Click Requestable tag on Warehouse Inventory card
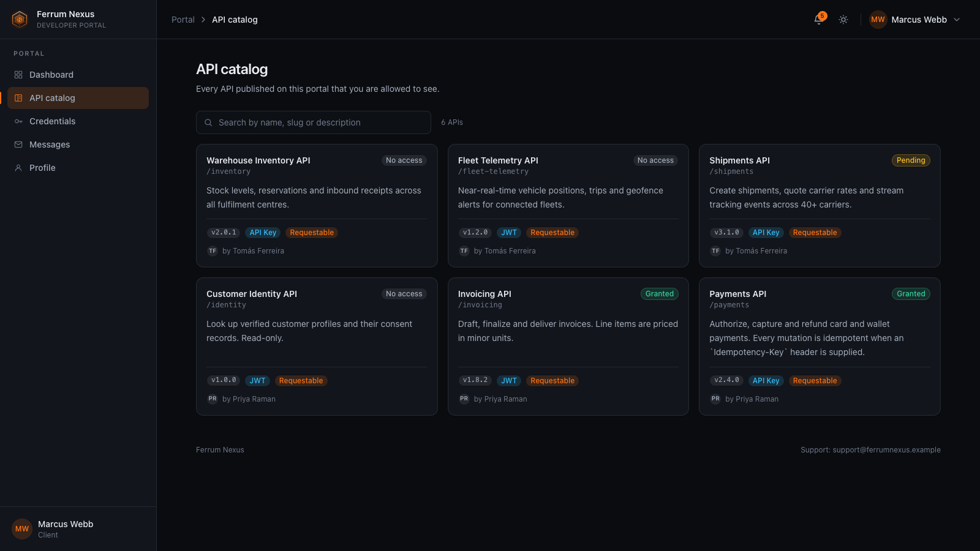The image size is (980, 551). pyautogui.click(x=312, y=233)
